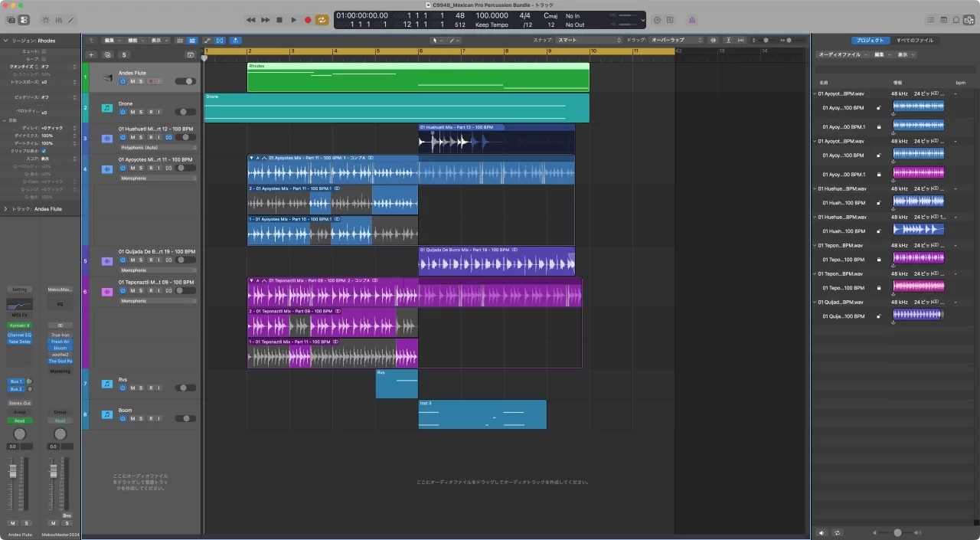Mute the Drone track
The width and height of the screenshot is (980, 540).
tap(132, 112)
